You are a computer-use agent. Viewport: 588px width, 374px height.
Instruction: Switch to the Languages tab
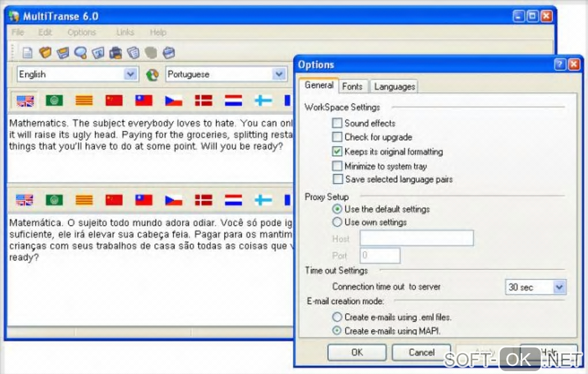coord(394,87)
